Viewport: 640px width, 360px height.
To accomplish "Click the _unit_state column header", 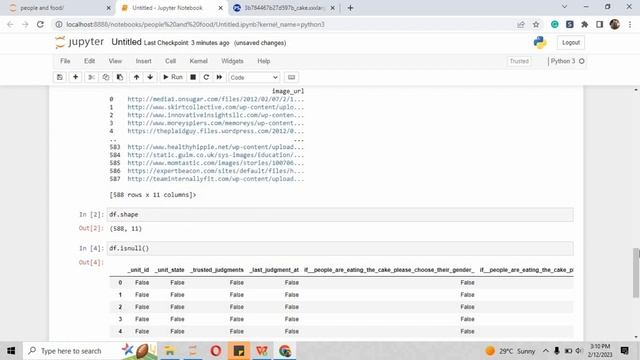I will (x=170, y=270).
